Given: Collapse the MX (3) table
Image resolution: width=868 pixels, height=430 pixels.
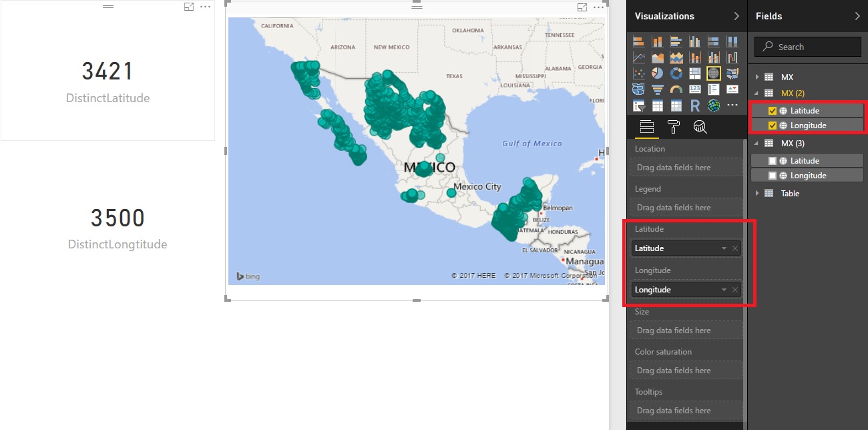Looking at the screenshot, I should coord(757,144).
